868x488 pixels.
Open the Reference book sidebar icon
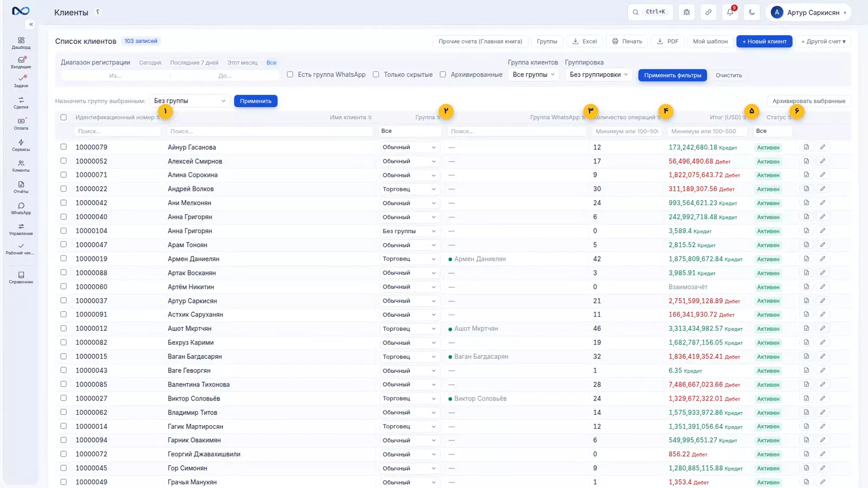21,278
